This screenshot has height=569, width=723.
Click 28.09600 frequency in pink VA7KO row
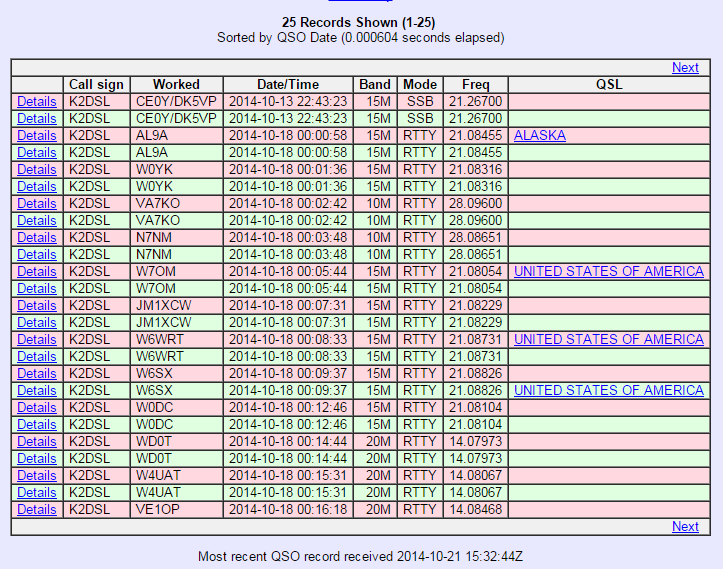coord(475,204)
